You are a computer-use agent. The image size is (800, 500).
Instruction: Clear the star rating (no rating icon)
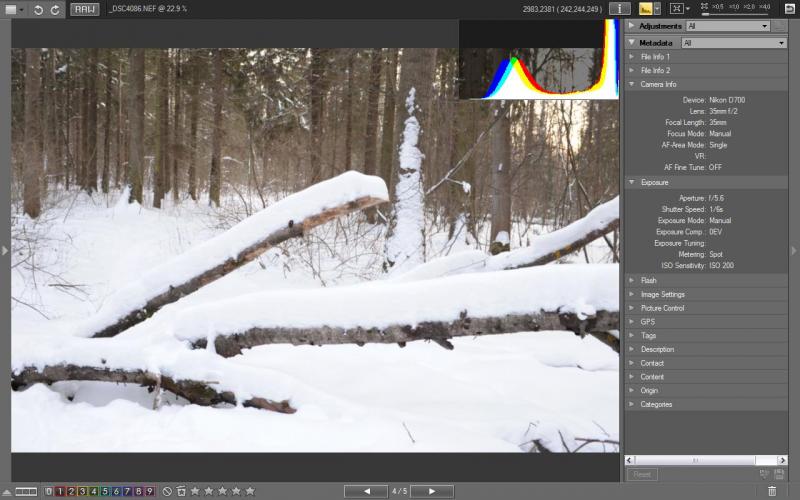point(167,491)
